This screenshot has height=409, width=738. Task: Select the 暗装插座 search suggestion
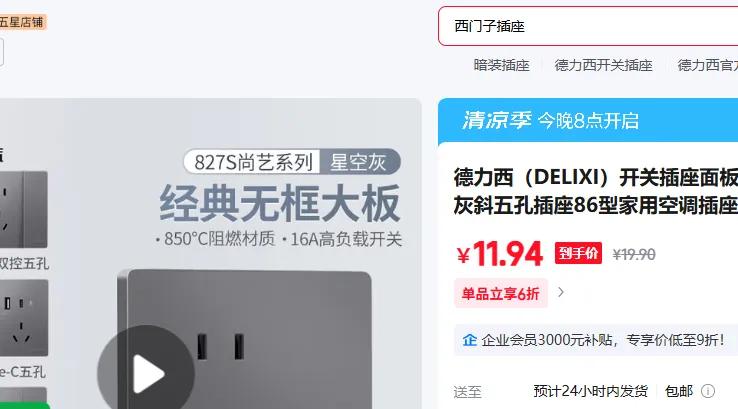point(501,65)
